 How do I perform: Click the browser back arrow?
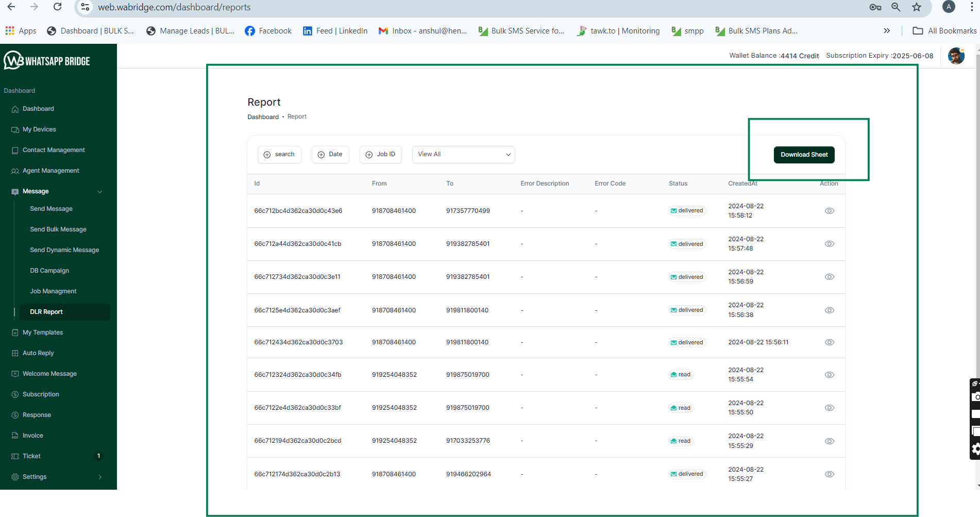tap(11, 7)
